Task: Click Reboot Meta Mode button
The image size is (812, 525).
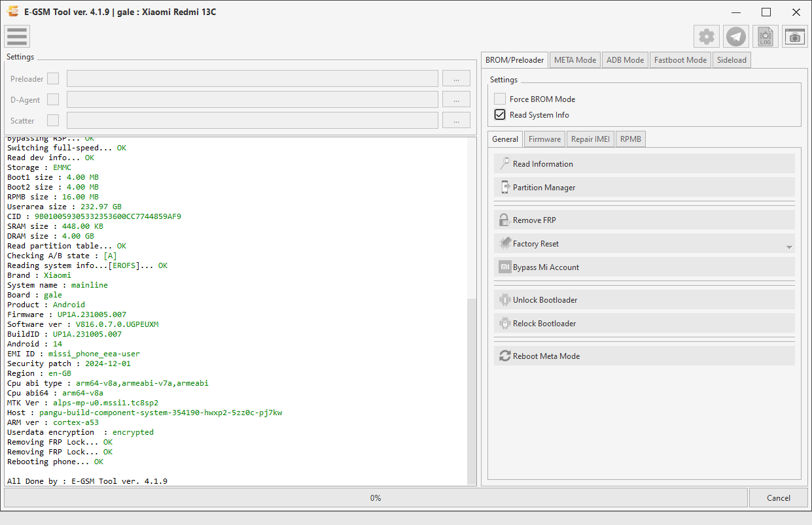Action: [x=644, y=356]
